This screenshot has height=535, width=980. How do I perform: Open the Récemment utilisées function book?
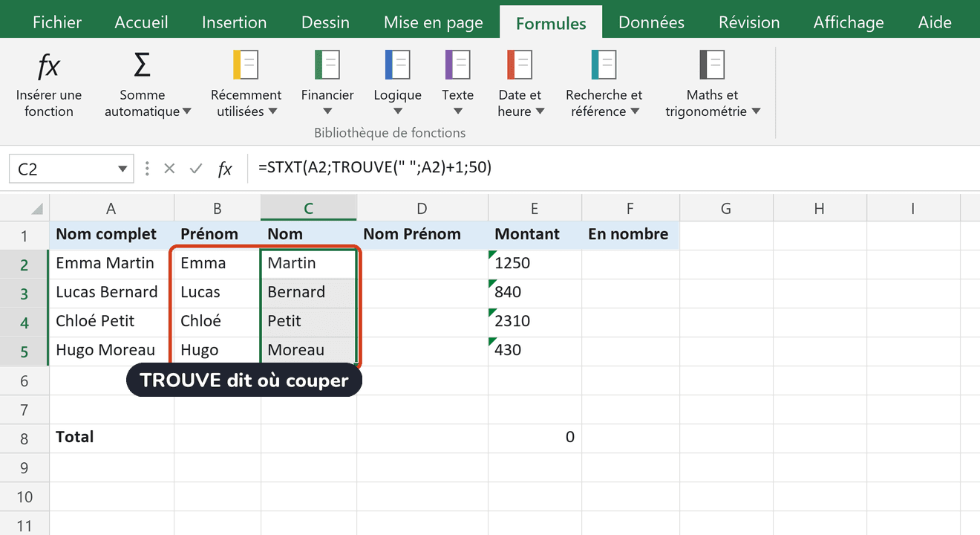246,65
